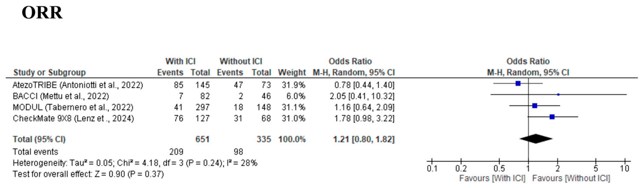Click the With ICI group header
This screenshot has height=188, width=644.
coord(180,62)
